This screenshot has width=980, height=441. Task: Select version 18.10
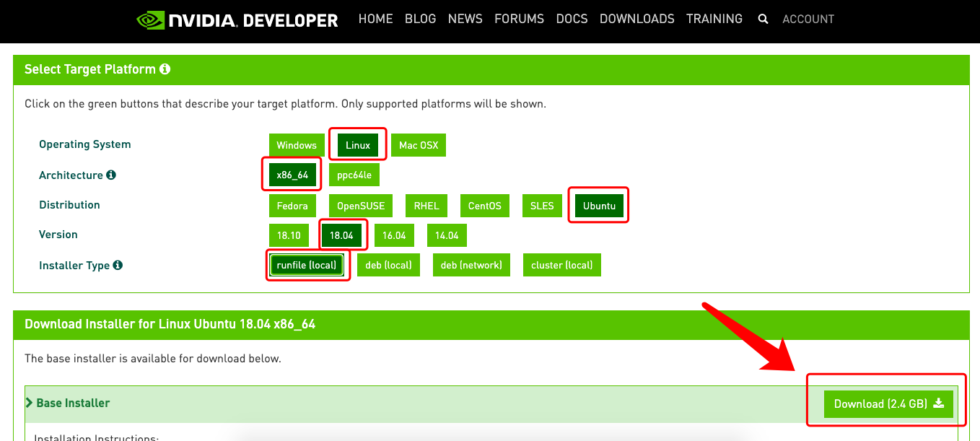(x=289, y=235)
